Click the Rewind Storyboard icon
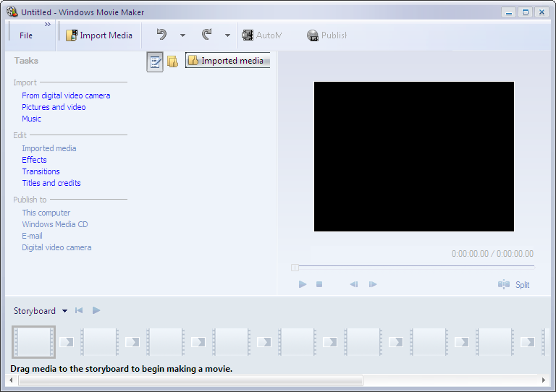 click(x=79, y=310)
